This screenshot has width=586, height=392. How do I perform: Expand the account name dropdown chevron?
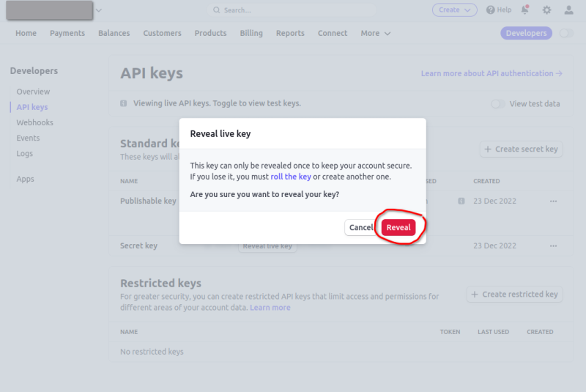(99, 10)
